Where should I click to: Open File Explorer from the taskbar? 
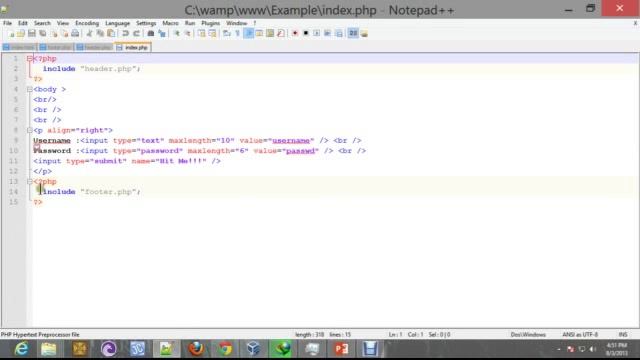[x=49, y=349]
